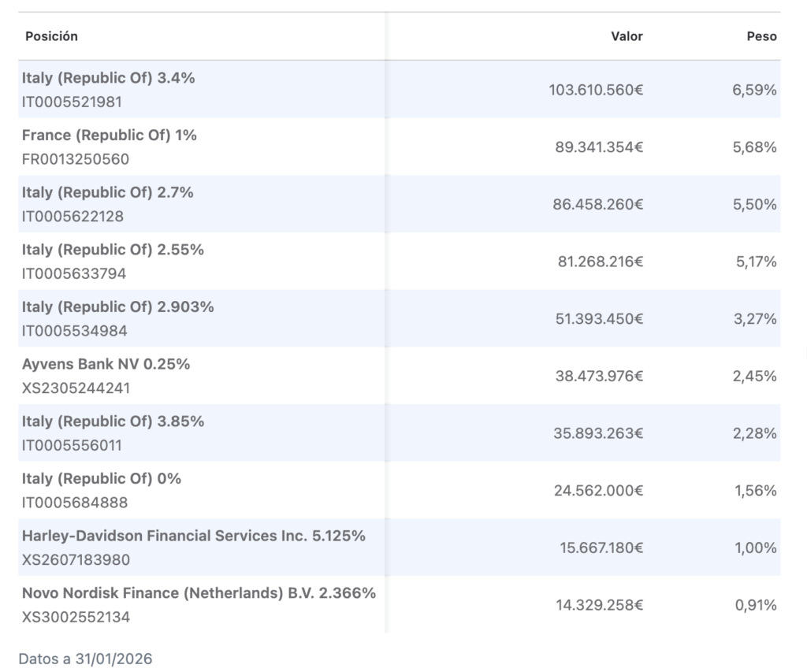Click ISIN code IT0005521981
Viewport: 807px width, 672px height.
pyautogui.click(x=72, y=102)
